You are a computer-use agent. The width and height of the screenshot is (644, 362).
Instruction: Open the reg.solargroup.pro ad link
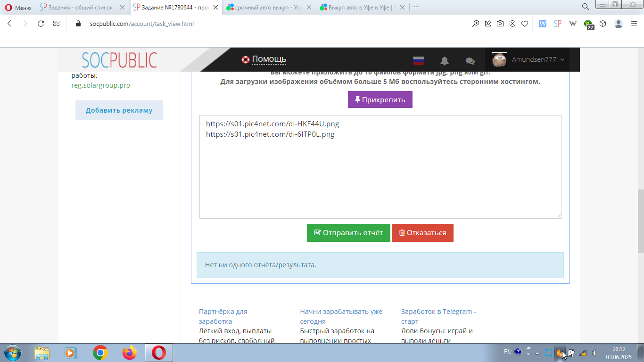[101, 85]
